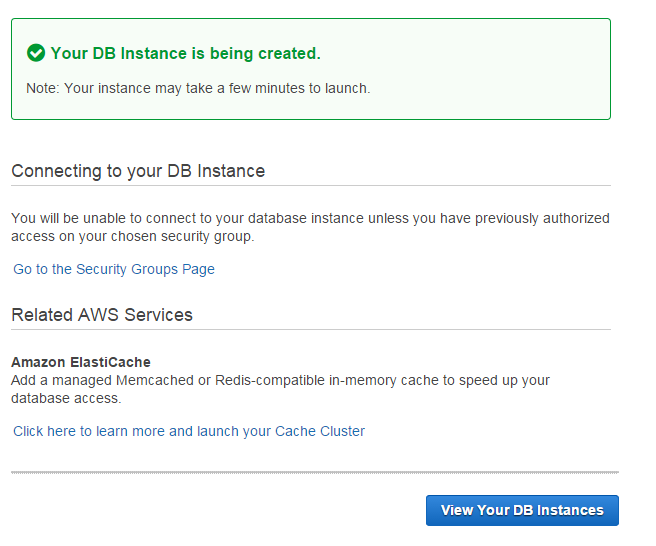Screen dimensions: 656x546
Task: Click the "Add a managed Memcached" description line
Action: coord(280,381)
